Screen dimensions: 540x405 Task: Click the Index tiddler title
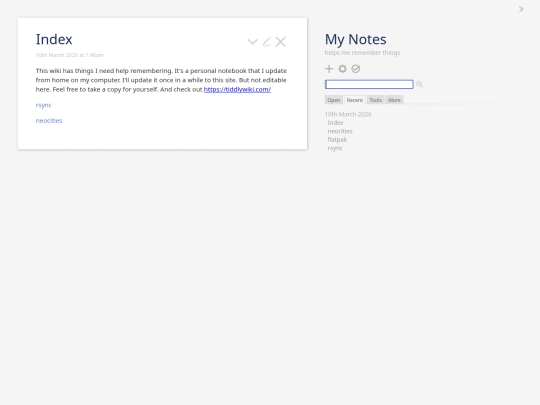[x=54, y=39]
